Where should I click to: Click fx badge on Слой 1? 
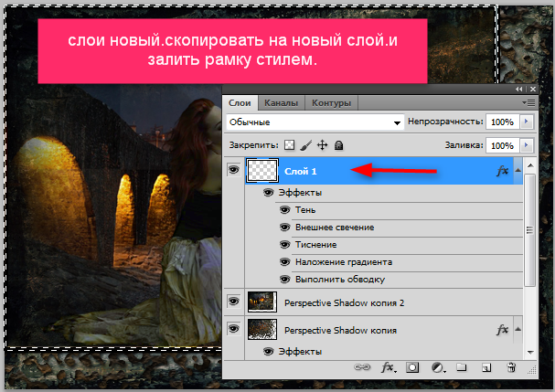click(x=502, y=171)
